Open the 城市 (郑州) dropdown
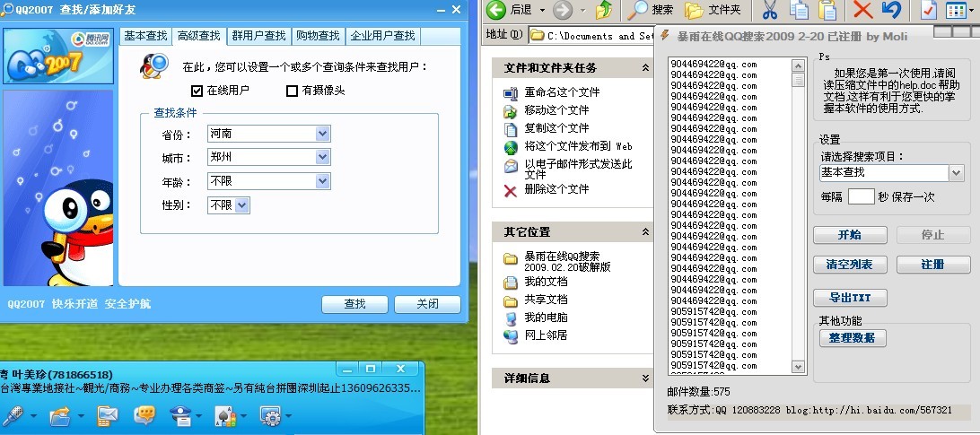The width and height of the screenshot is (980, 435). pos(322,157)
